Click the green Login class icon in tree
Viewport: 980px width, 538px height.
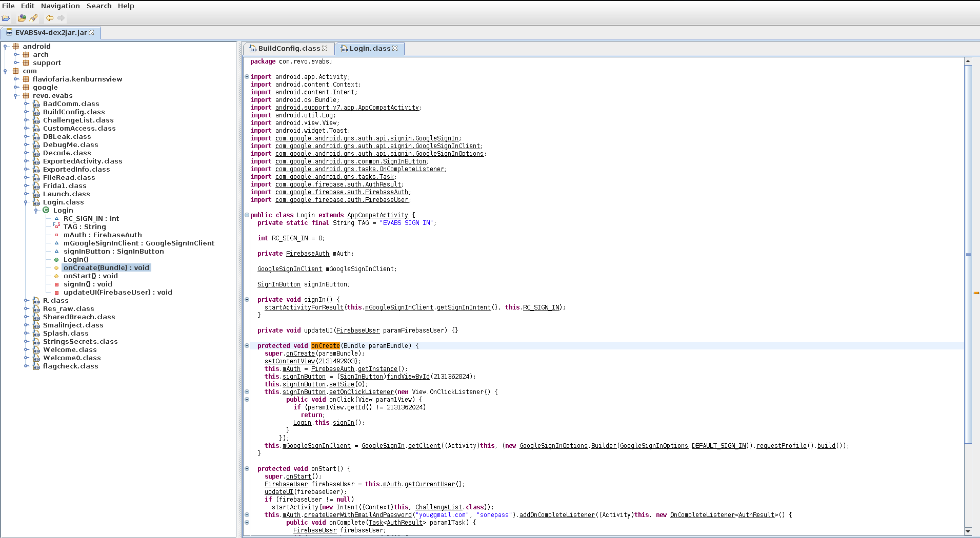pos(46,210)
